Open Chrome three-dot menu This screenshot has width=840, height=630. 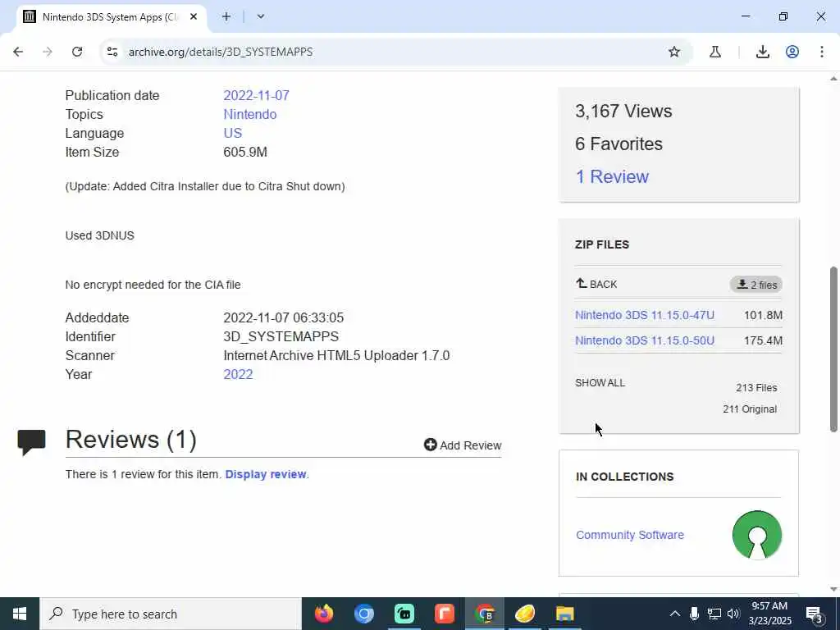822,52
